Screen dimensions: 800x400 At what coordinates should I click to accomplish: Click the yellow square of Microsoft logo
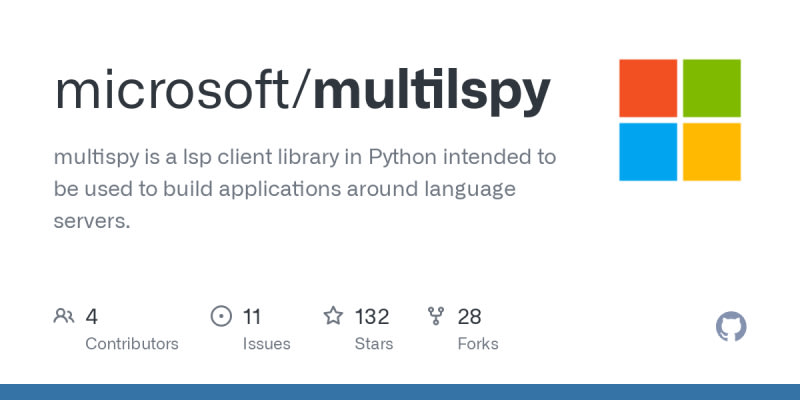click(x=711, y=151)
